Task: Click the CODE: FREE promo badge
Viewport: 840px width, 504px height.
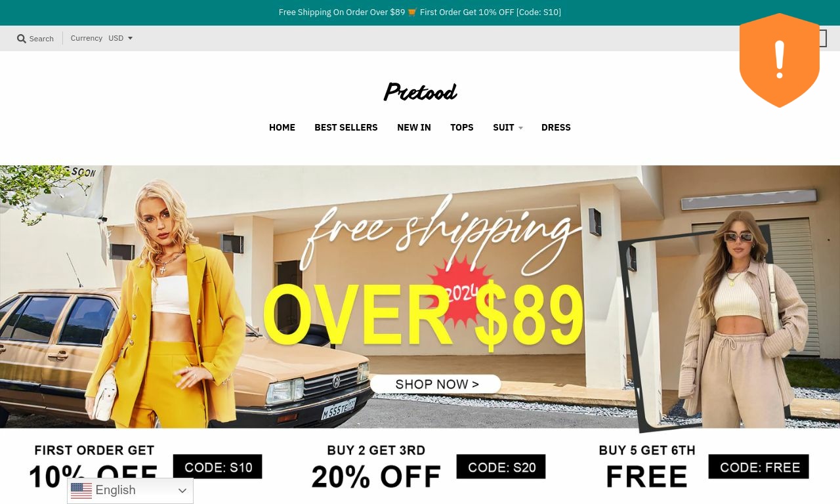Action: (759, 467)
